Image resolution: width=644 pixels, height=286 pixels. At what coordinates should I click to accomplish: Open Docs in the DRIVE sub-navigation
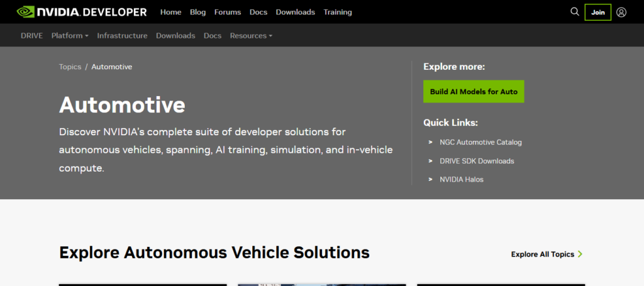(213, 36)
